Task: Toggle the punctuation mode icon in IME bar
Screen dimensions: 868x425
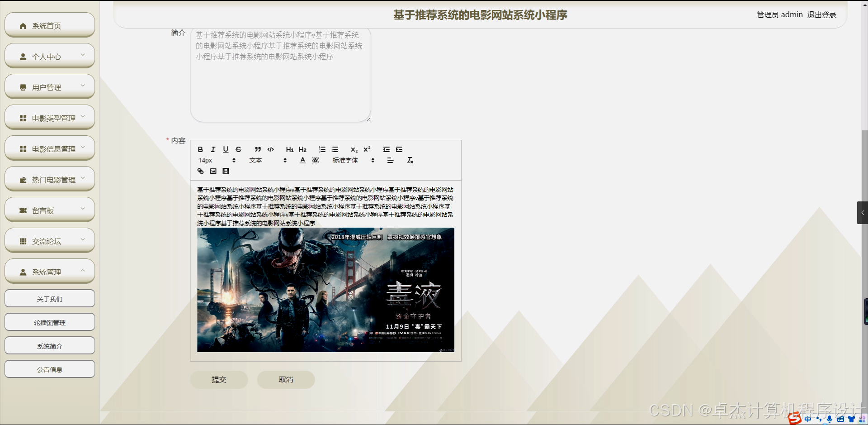Action: [x=819, y=419]
